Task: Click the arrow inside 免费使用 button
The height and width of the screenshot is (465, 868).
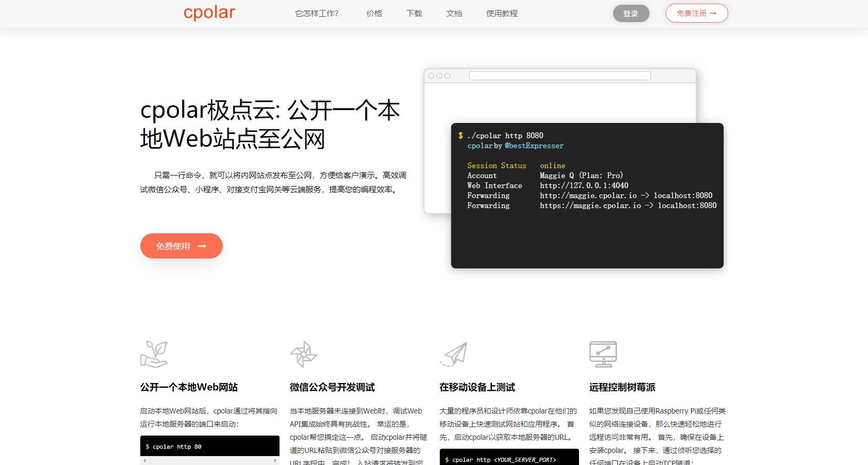Action: pyautogui.click(x=202, y=246)
